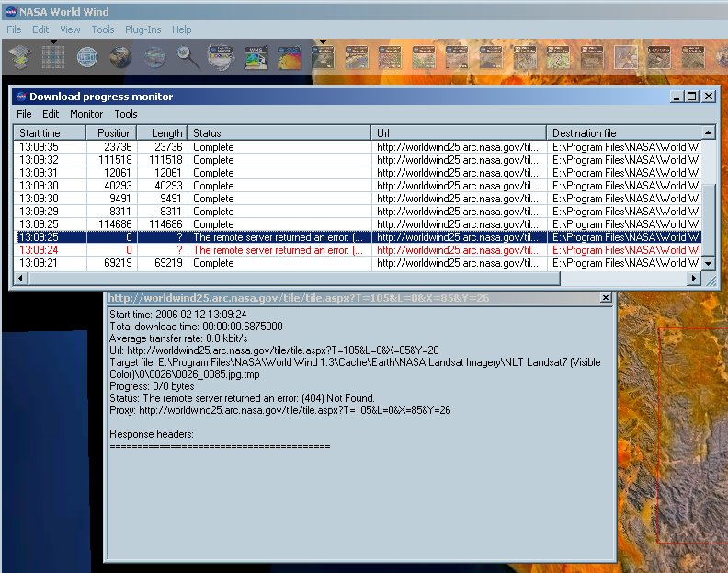Open the Plug-Ins menu in World Wind
The width and height of the screenshot is (728, 573).
[x=142, y=29]
